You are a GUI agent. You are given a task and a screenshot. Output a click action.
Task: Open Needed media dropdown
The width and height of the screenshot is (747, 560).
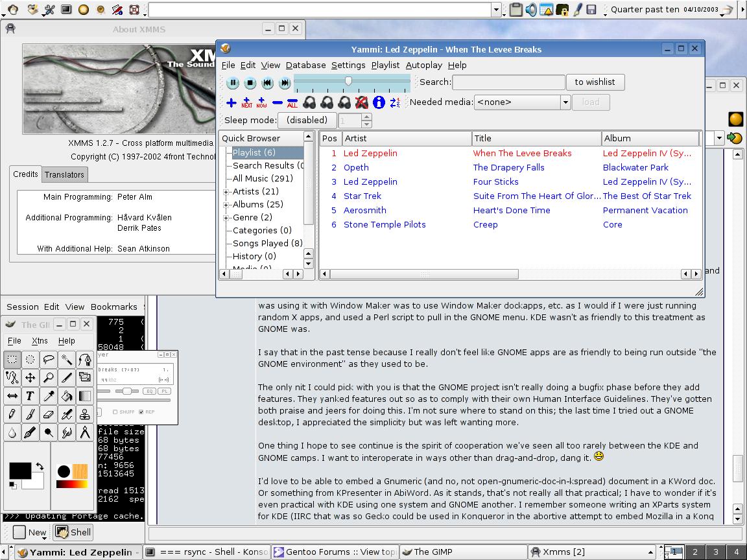(x=565, y=102)
